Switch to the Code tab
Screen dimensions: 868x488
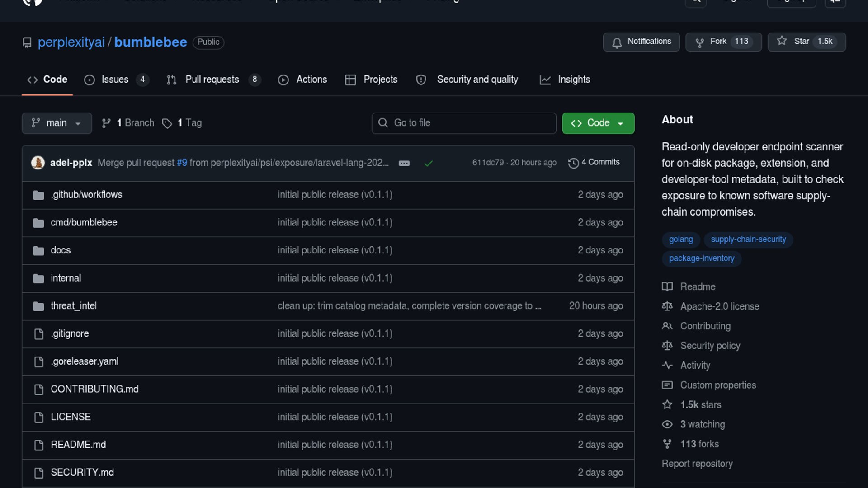[47, 80]
